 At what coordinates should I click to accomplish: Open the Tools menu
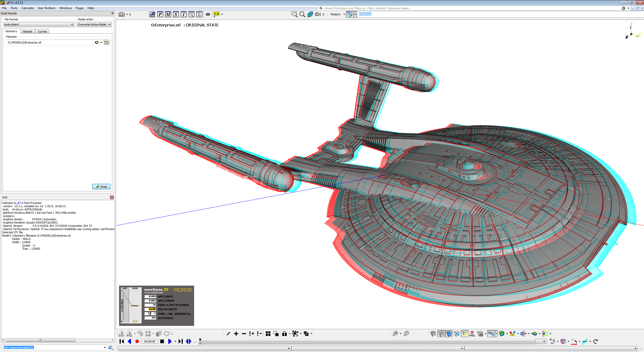click(14, 8)
